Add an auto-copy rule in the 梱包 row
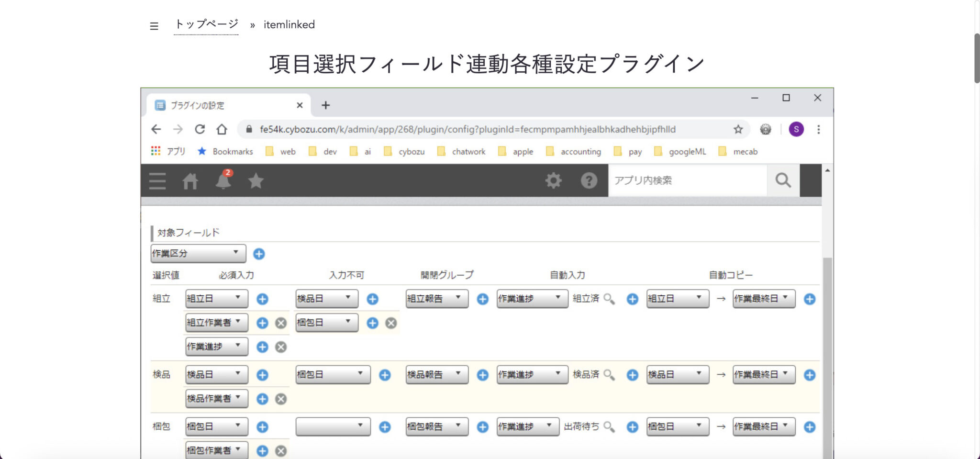This screenshot has width=980, height=459. pyautogui.click(x=810, y=426)
